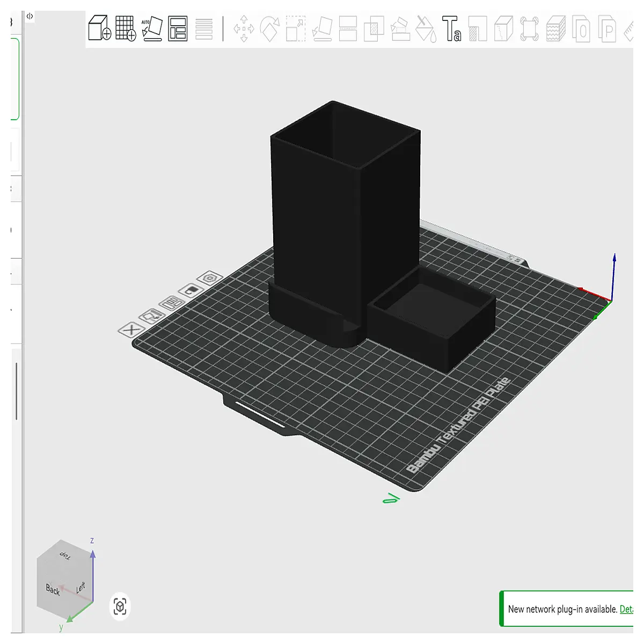Auto orient objects on this plate

click(152, 316)
